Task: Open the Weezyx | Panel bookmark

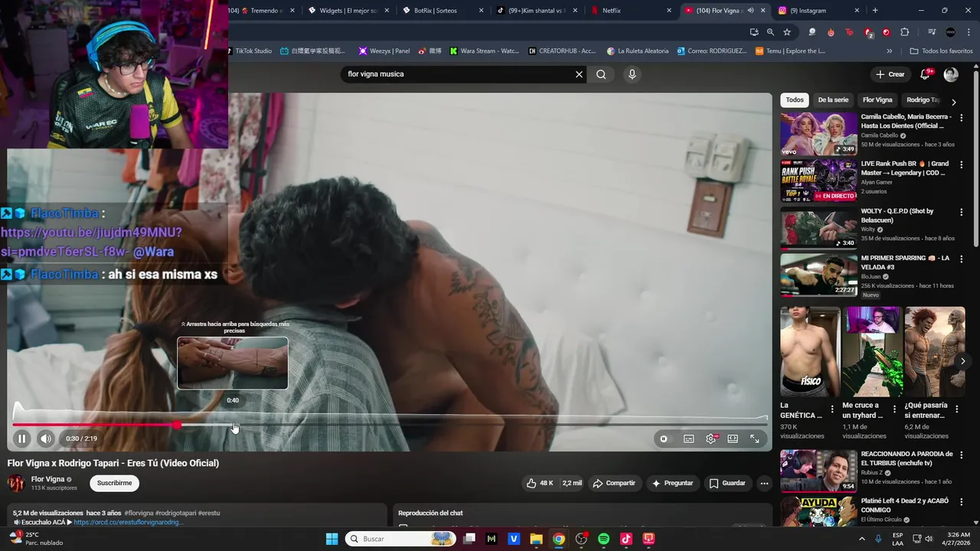Action: [384, 51]
